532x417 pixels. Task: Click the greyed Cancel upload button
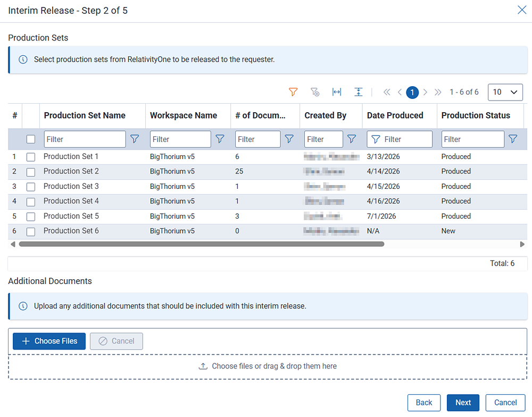pyautogui.click(x=117, y=341)
